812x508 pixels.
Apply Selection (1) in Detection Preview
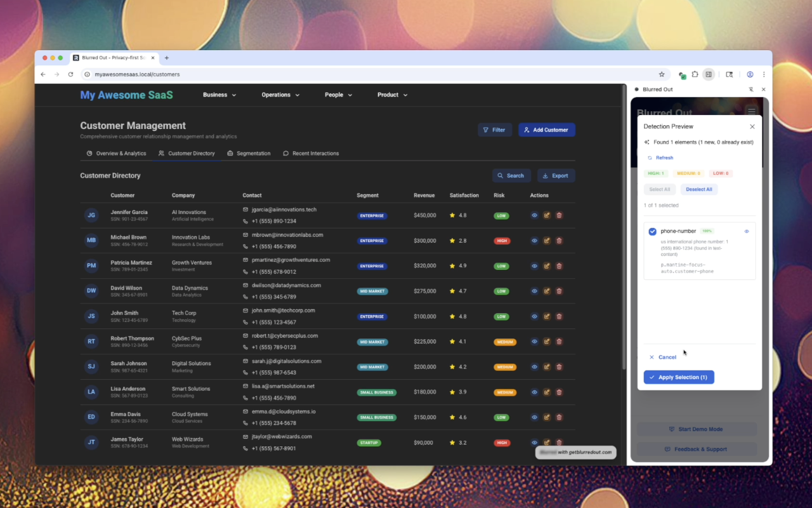[x=679, y=377]
